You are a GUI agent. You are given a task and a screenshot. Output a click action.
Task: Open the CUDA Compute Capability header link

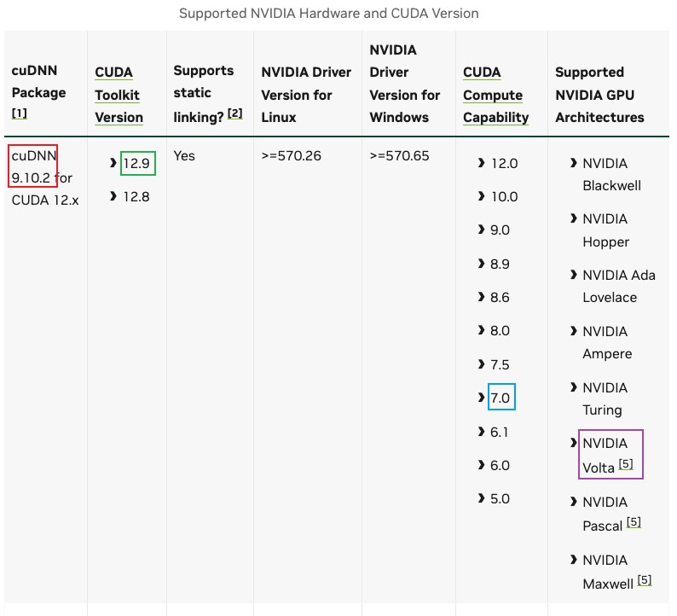pyautogui.click(x=495, y=95)
